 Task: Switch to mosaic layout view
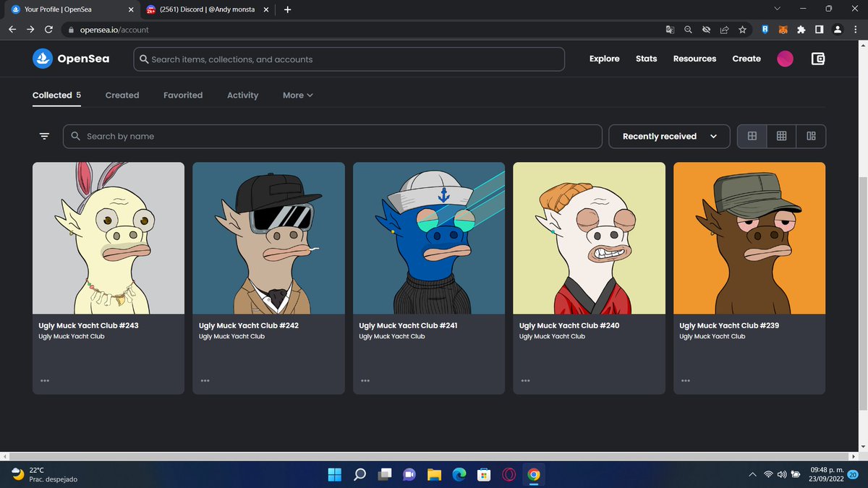[811, 136]
